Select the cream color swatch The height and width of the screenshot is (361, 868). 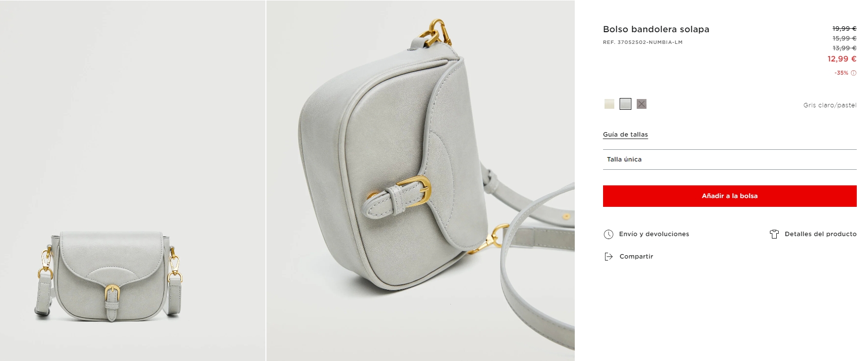(x=609, y=104)
